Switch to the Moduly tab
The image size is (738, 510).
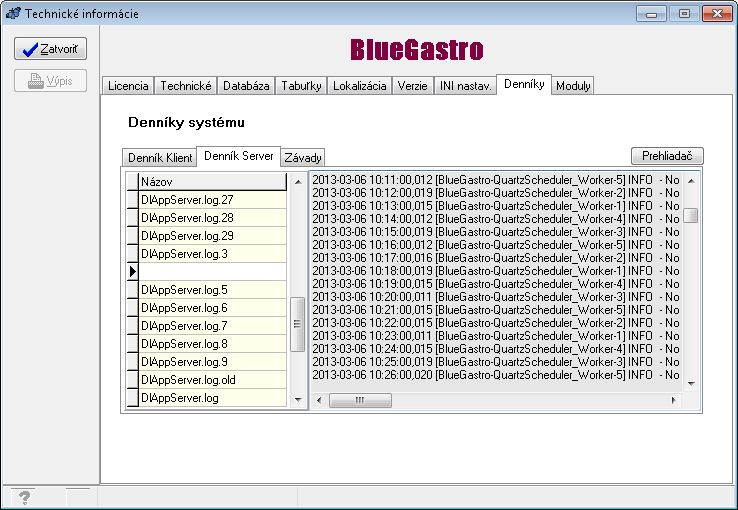pyautogui.click(x=573, y=86)
